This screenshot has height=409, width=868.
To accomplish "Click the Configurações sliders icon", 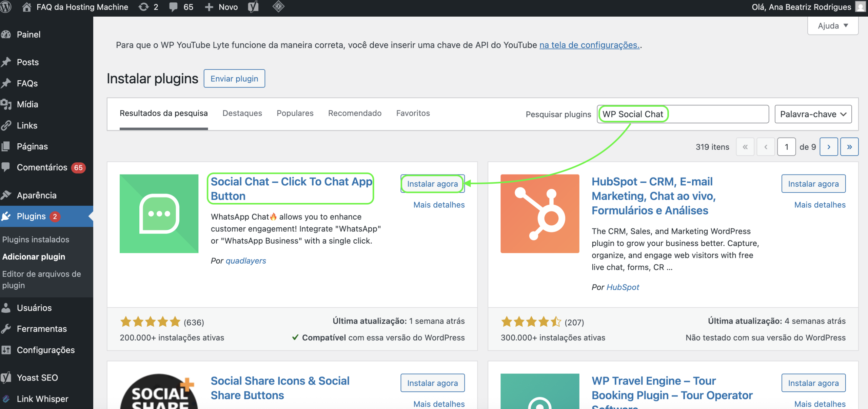I will tap(6, 350).
